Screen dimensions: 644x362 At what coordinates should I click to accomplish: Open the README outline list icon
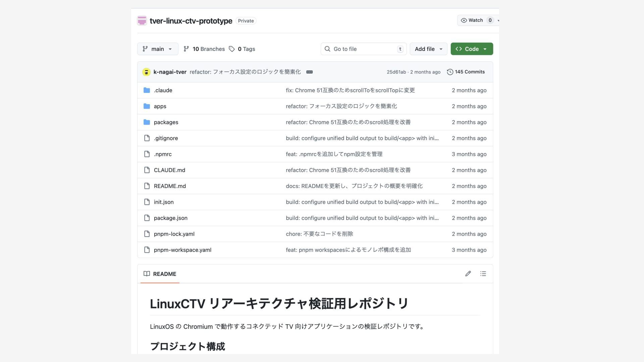click(x=483, y=274)
